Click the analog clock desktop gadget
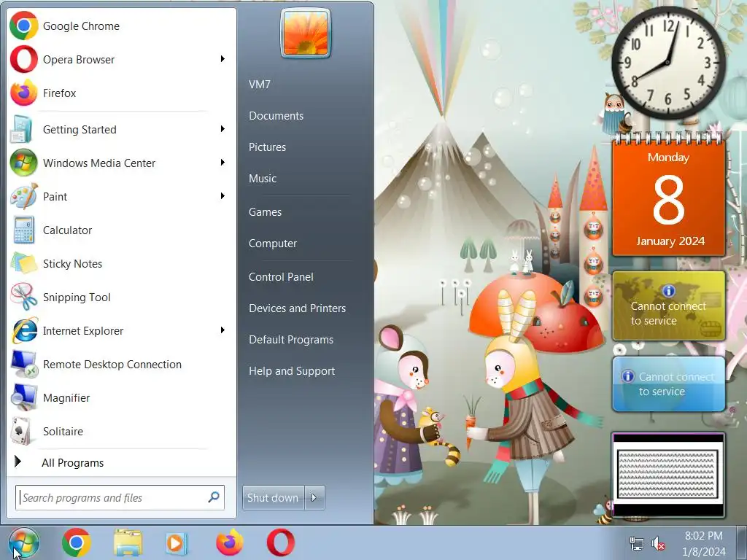This screenshot has width=747, height=560. 668,63
